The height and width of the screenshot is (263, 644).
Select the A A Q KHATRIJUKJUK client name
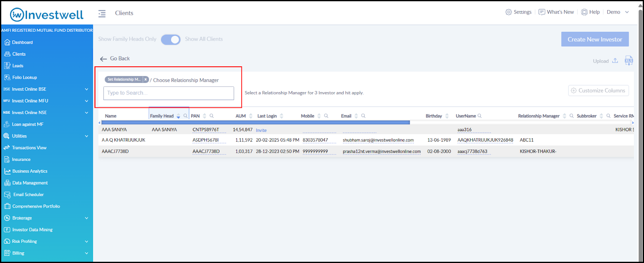123,140
